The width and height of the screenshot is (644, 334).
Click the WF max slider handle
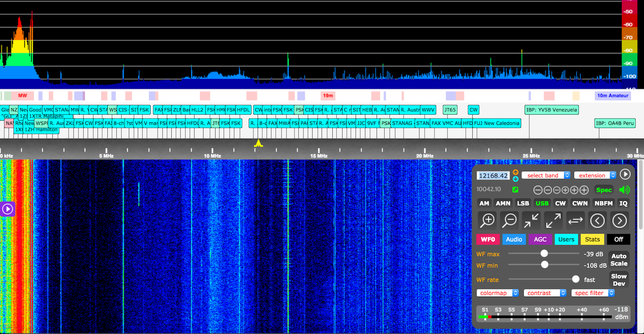pos(544,253)
